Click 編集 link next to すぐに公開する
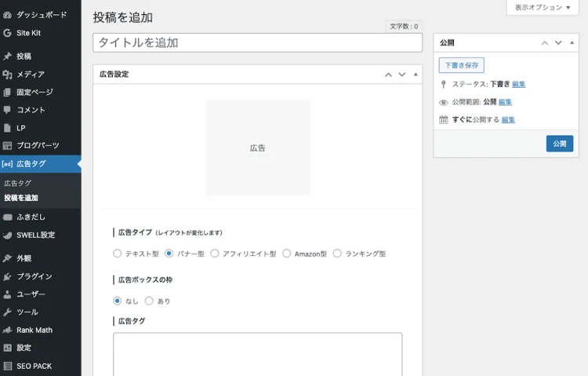The height and width of the screenshot is (376, 588). [508, 120]
